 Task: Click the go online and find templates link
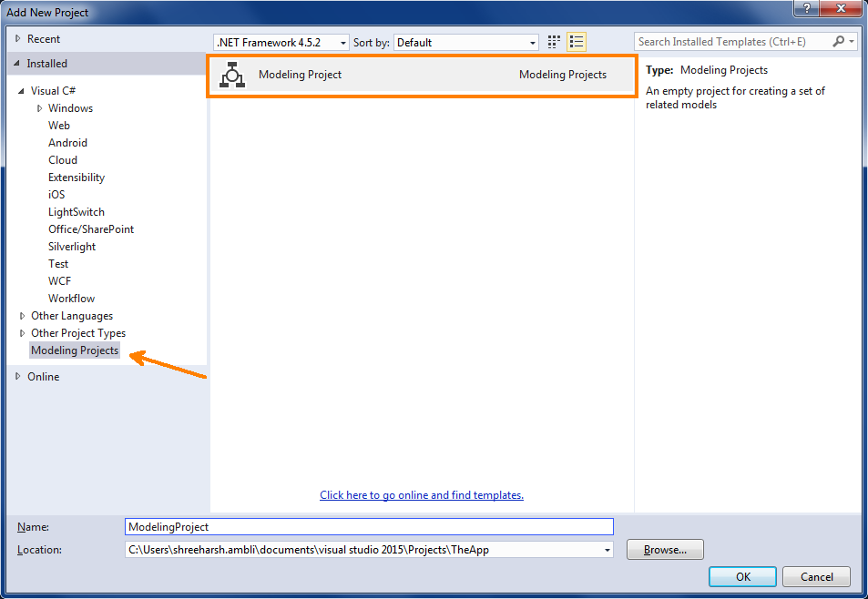tap(422, 495)
